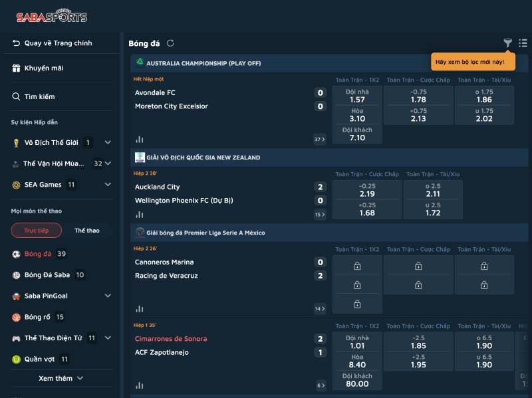Screen dimensions: 532x398
Task: Go back via Quay về Trang chính
Action: click(x=58, y=43)
